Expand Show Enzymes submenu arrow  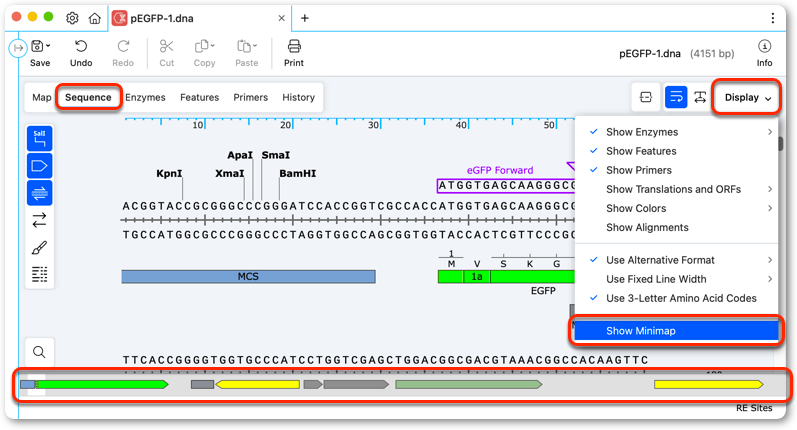(x=770, y=132)
